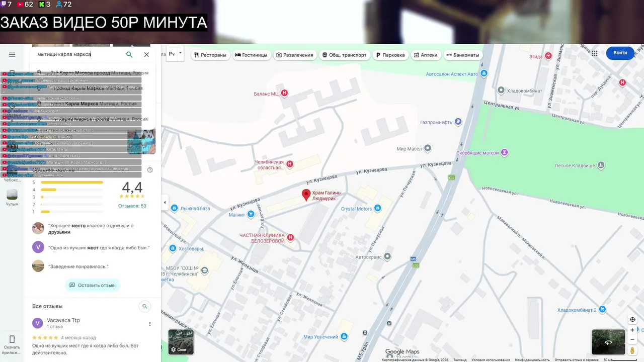The image size is (644, 362).
Task: Select the Рестораны filter chip
Action: (x=210, y=55)
